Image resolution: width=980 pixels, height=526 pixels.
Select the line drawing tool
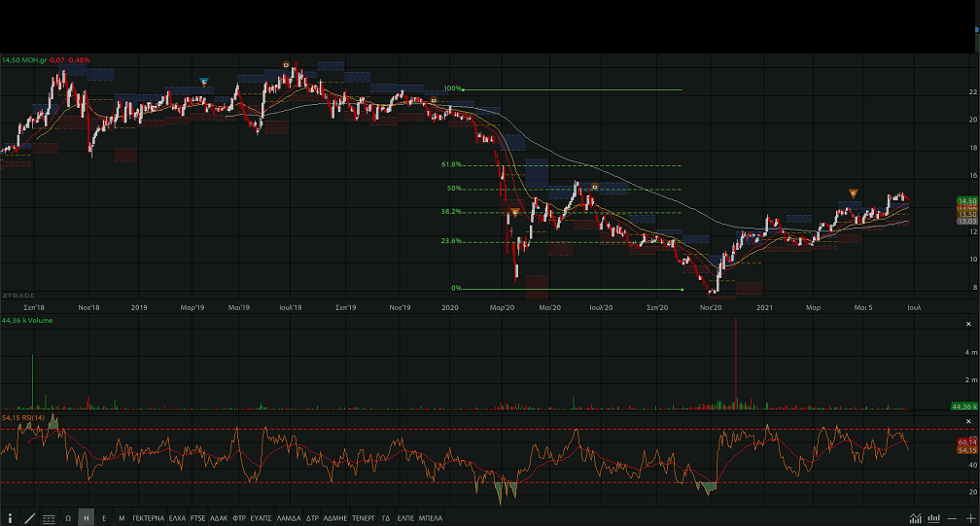point(30,518)
